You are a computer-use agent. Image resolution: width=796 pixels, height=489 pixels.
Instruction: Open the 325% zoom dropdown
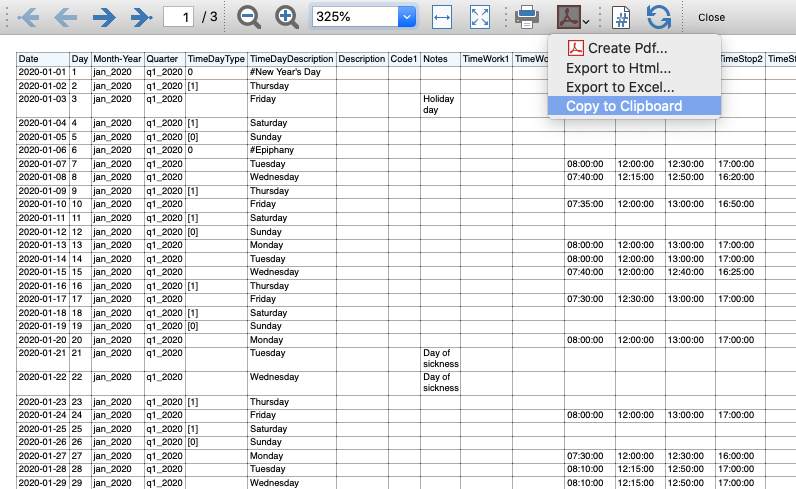tap(407, 17)
